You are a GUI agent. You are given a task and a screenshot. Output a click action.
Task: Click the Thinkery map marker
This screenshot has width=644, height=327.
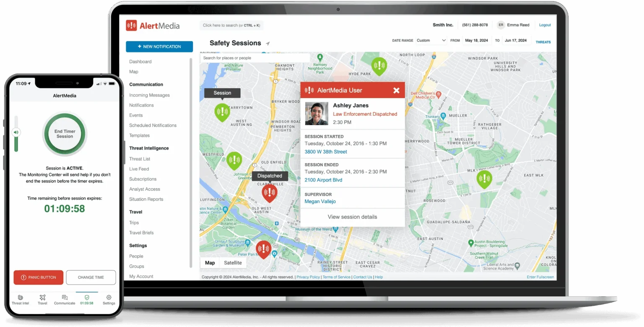[443, 116]
